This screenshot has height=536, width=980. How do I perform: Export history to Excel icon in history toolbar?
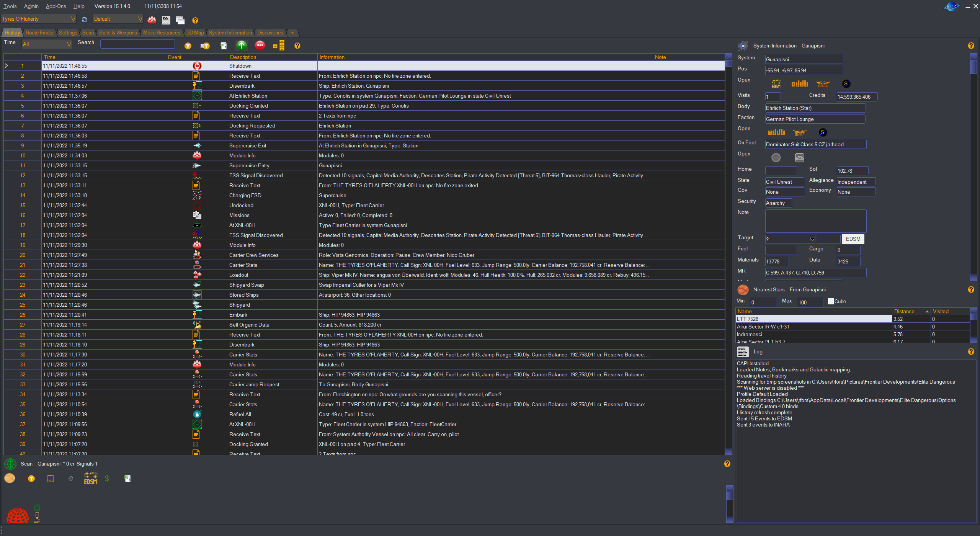coord(224,46)
